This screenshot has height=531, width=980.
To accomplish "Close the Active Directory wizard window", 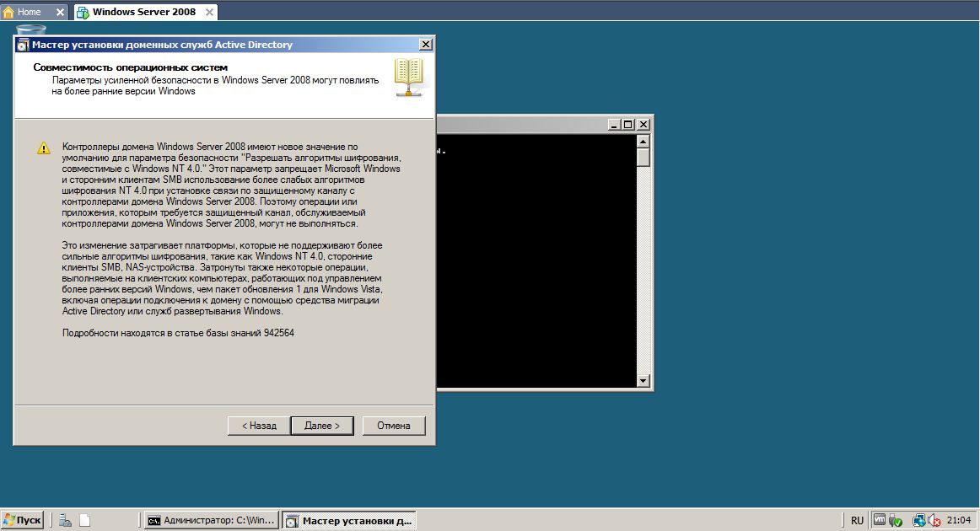I will (x=426, y=45).
